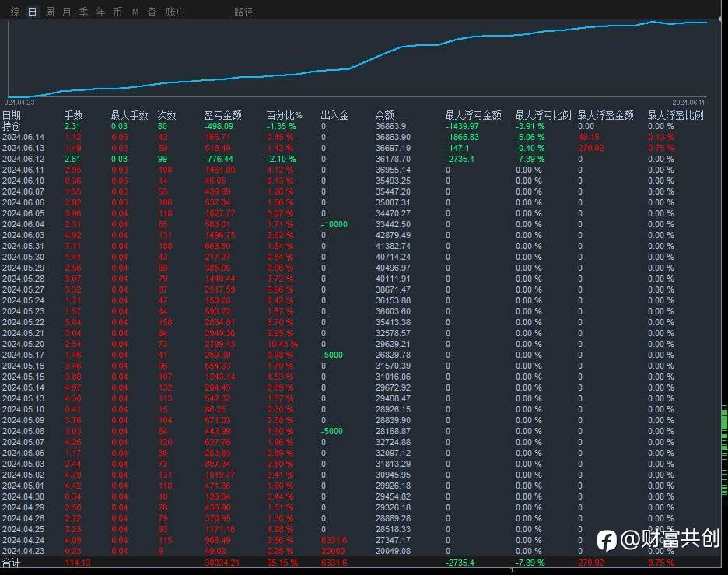The width and height of the screenshot is (728, 575).
Task: Switch to the 账户 account tab
Action: 175,12
